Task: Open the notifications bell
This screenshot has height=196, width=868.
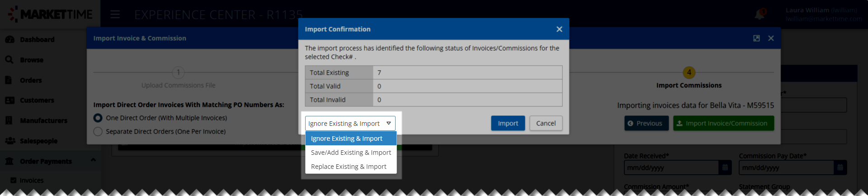Action: [x=759, y=14]
